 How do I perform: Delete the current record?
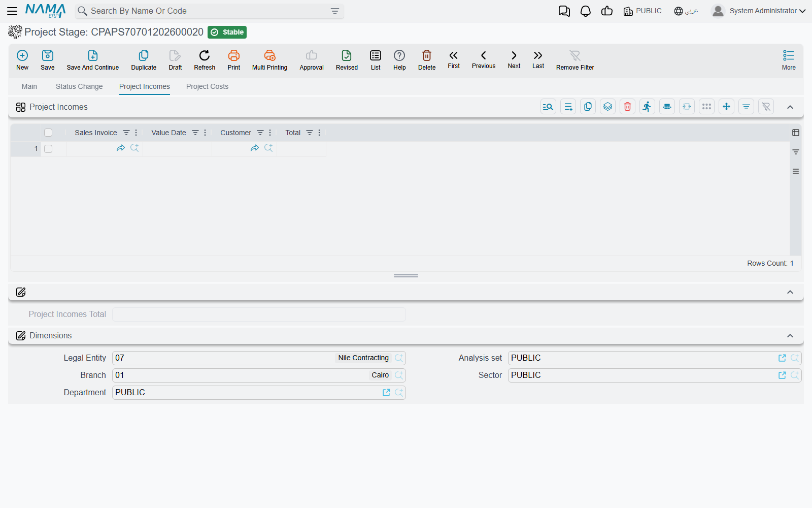(427, 60)
